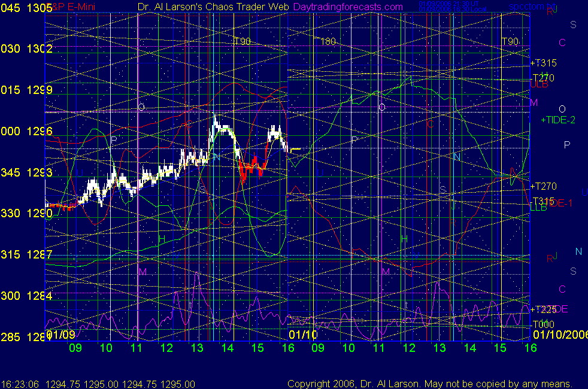Image resolution: width=588 pixels, height=389 pixels.
Task: Click the "Copyright 2006, Dr. Al Larson" notice
Action: pos(353,384)
